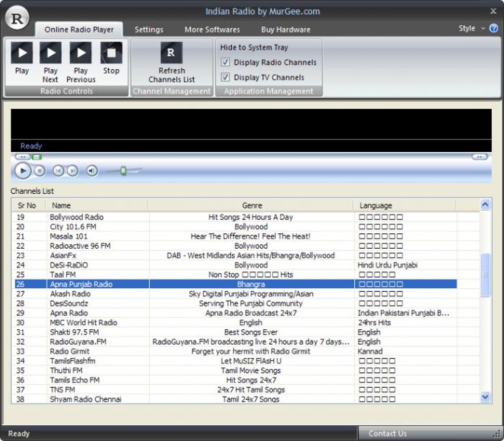
Task: Sort the list by Name column header
Action: tap(97, 205)
